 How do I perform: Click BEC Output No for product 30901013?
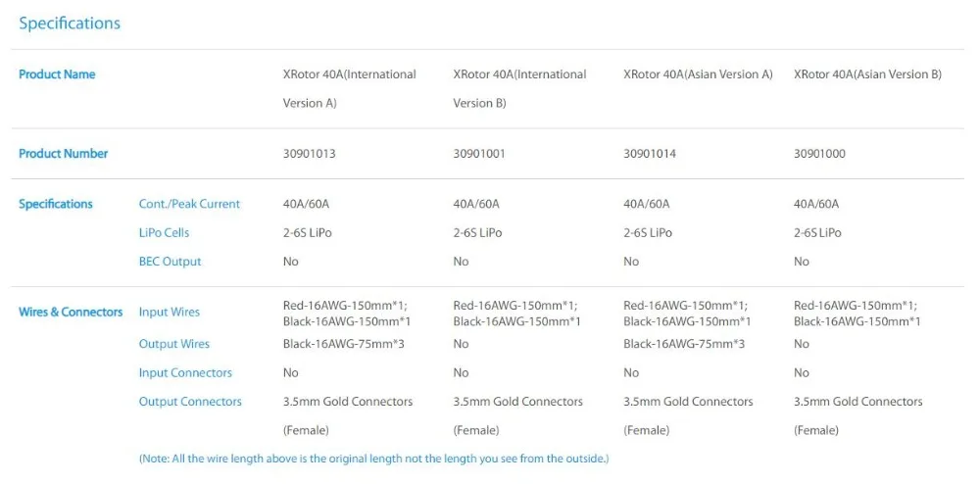[x=291, y=262]
